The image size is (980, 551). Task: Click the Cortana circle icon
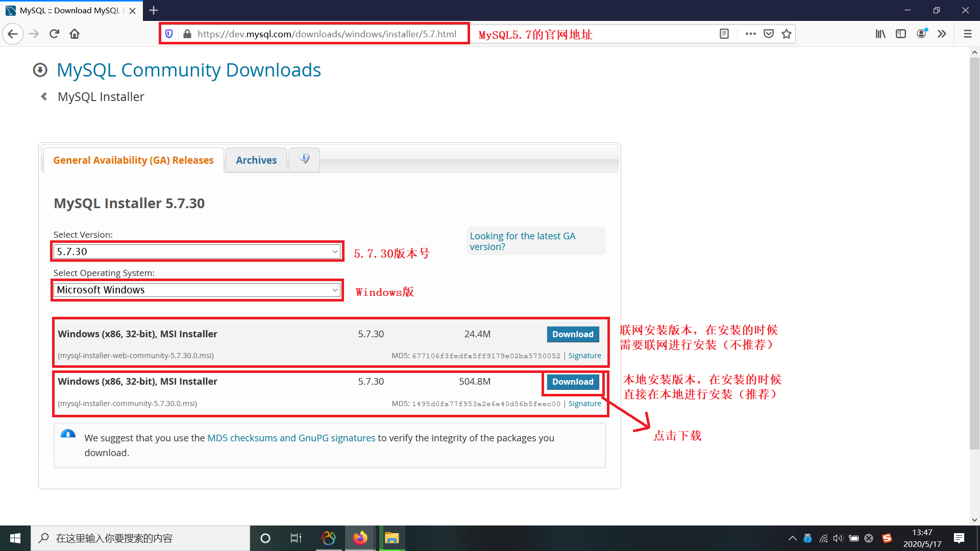click(x=265, y=538)
